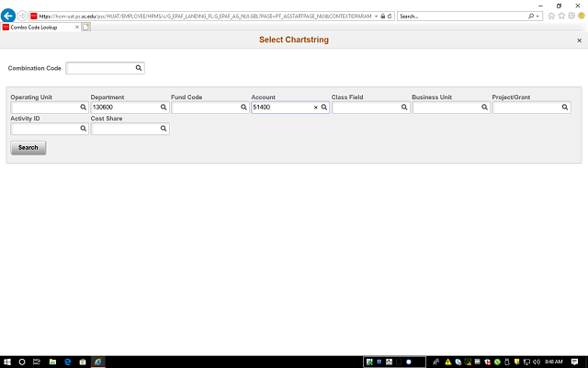Open the Operating Unit lookup magnifier
The image size is (588, 368).
pyautogui.click(x=84, y=107)
